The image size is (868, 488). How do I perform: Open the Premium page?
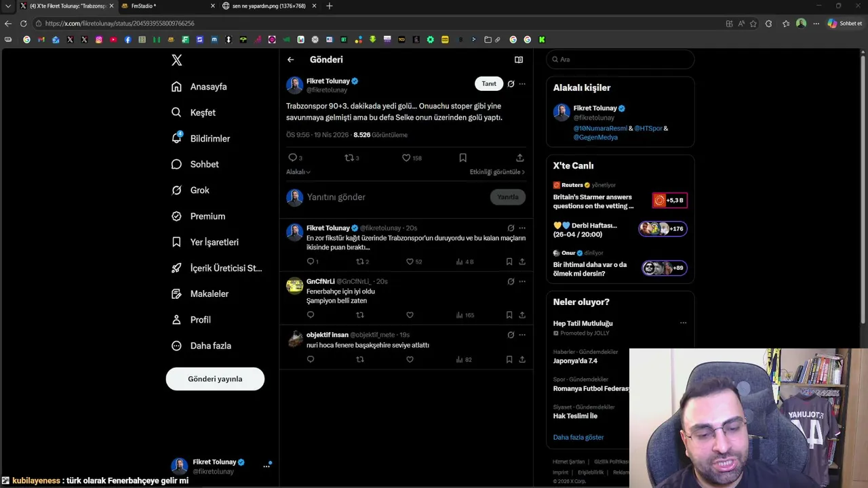point(199,216)
